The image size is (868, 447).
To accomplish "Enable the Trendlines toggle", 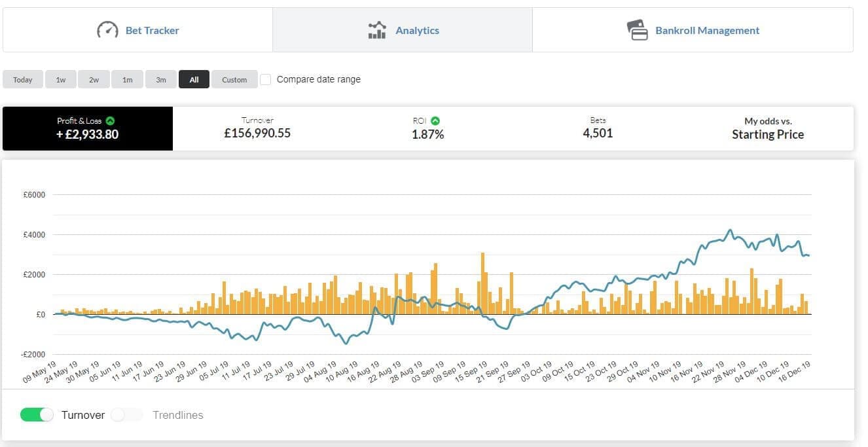I will [127, 414].
